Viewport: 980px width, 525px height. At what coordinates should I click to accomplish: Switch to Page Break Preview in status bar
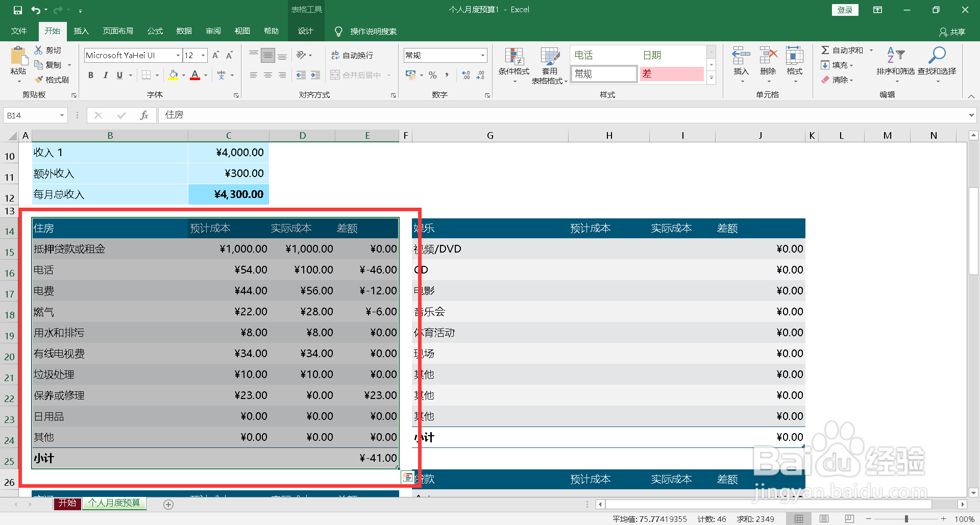pos(849,519)
